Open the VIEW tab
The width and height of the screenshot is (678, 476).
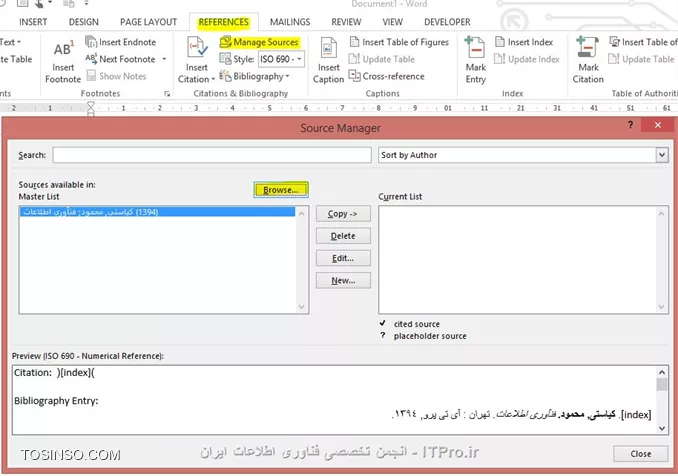click(393, 22)
